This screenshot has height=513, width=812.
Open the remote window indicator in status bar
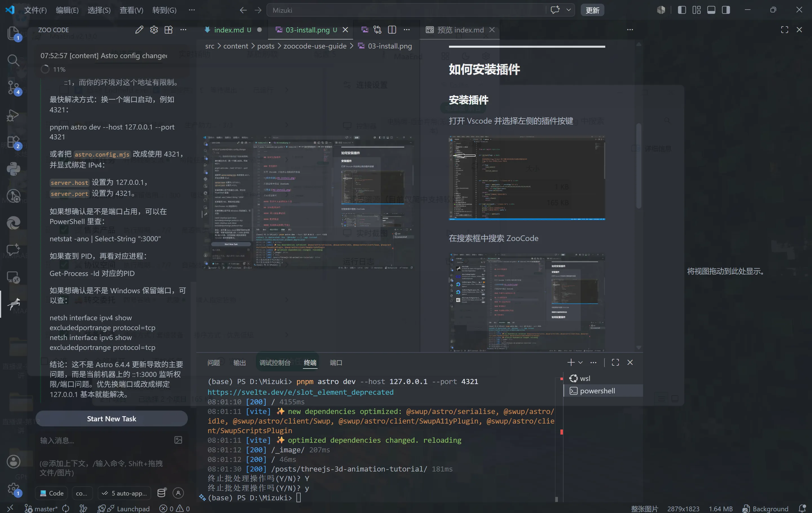click(x=10, y=508)
